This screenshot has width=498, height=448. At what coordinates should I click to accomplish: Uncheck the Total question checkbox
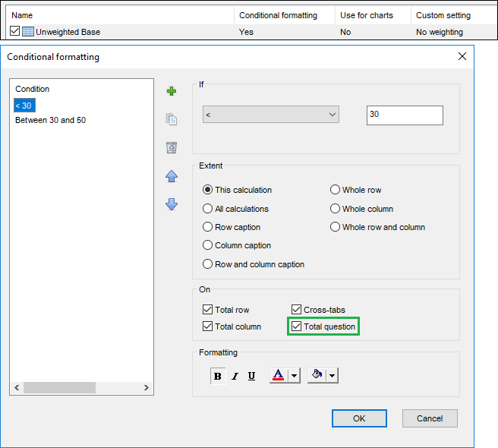point(296,326)
